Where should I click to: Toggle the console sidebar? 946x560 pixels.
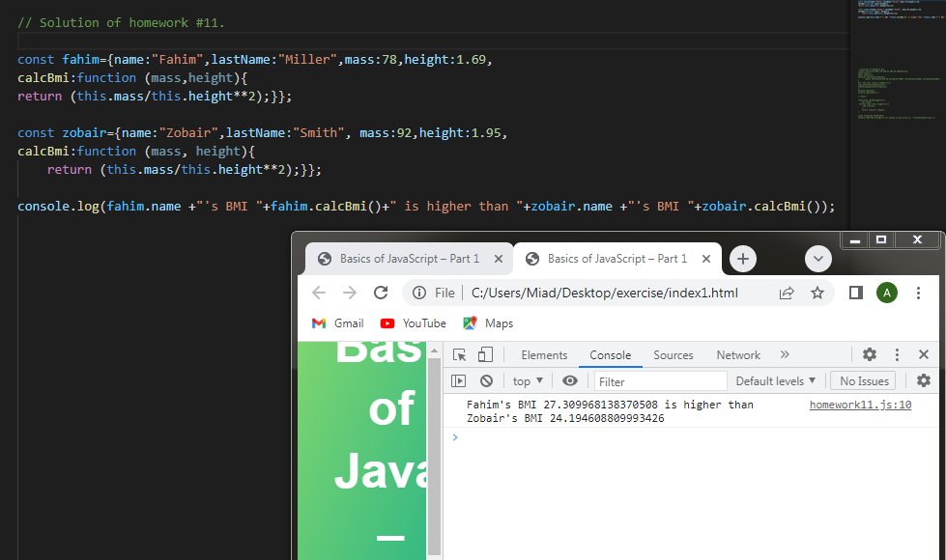tap(459, 381)
